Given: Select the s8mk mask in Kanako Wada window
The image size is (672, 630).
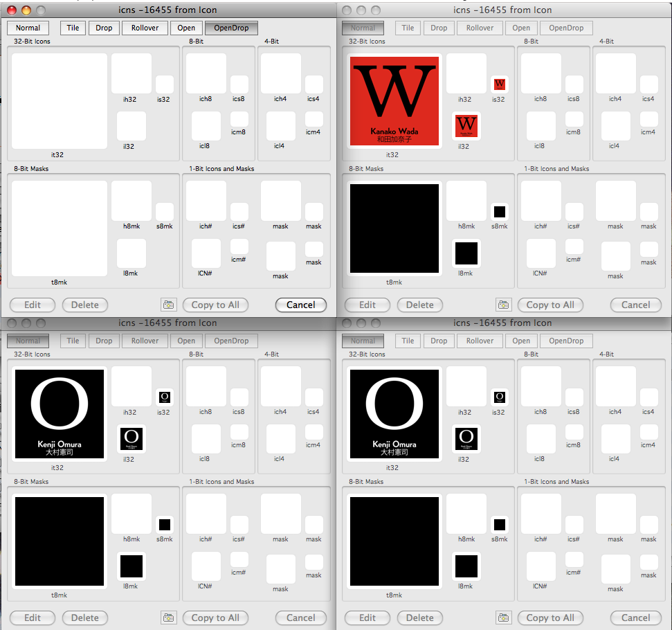Looking at the screenshot, I should point(499,212).
